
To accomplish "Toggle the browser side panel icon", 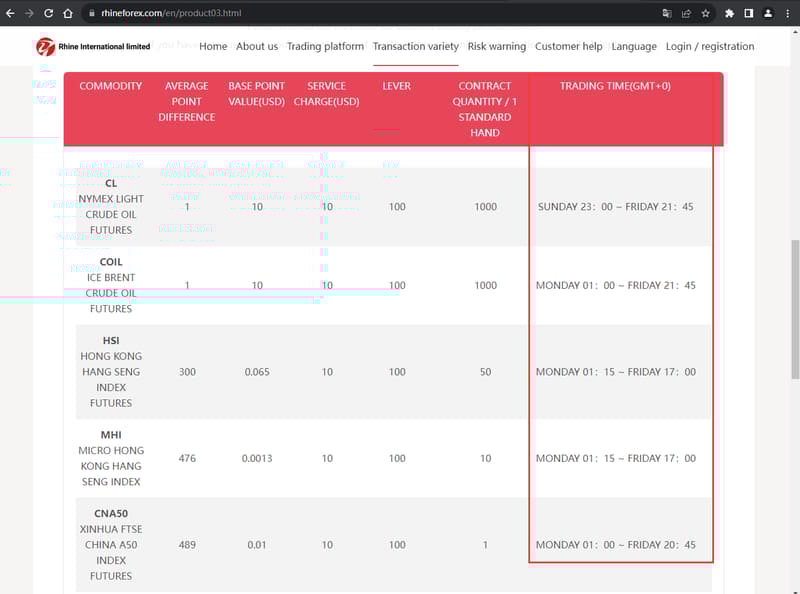I will tap(749, 14).
